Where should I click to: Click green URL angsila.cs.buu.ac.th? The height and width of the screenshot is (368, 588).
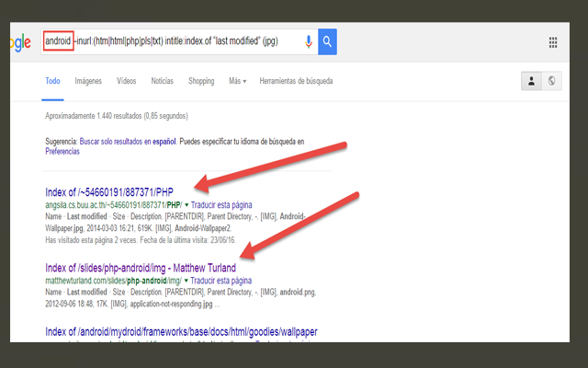click(114, 205)
